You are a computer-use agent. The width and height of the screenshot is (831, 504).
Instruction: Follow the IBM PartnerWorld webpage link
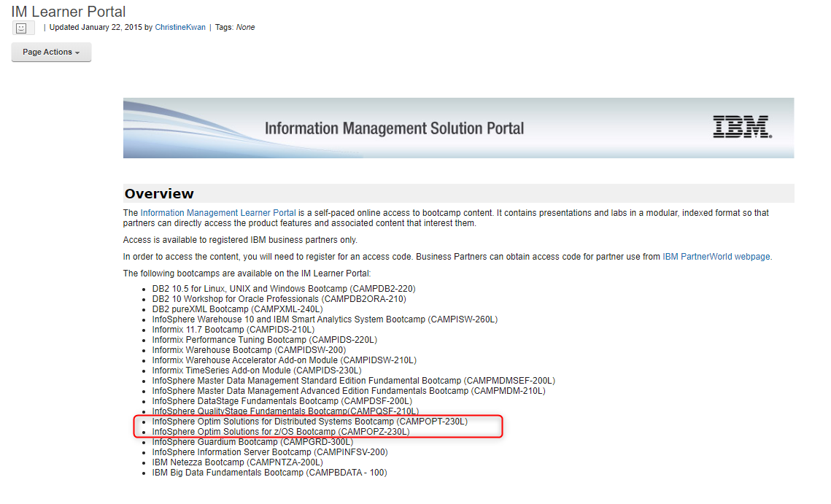716,257
